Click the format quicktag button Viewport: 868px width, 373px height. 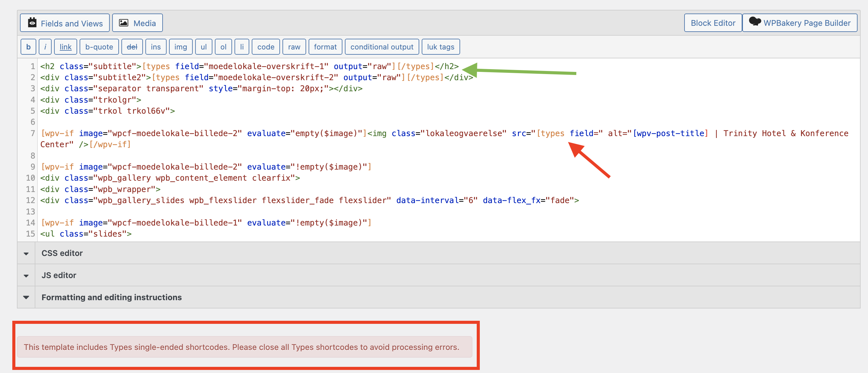point(325,47)
